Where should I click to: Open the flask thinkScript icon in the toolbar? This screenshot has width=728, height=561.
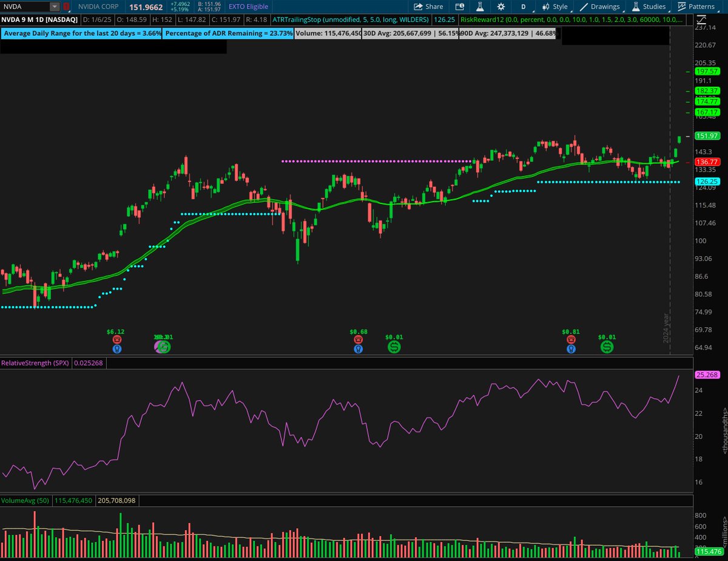(479, 7)
